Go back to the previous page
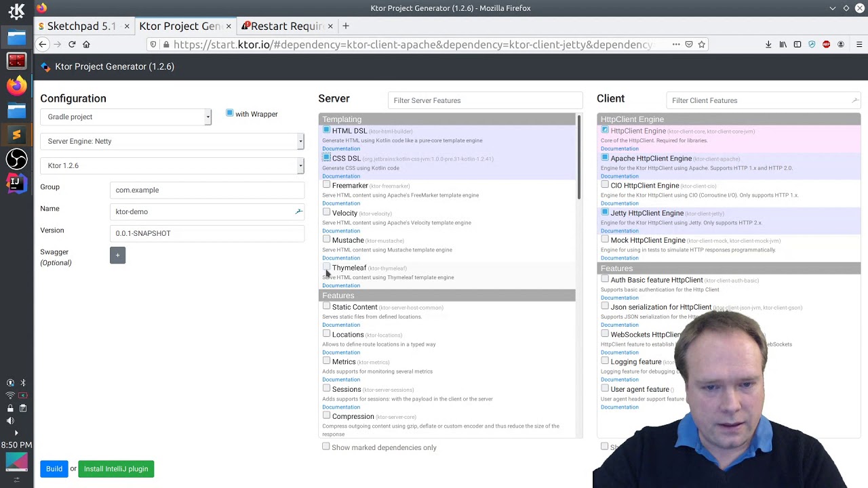 coord(42,45)
